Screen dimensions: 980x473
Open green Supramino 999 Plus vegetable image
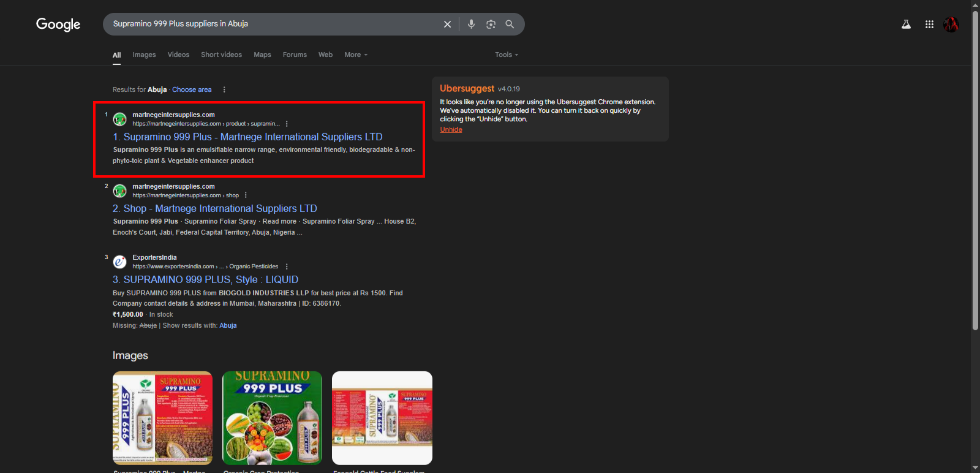pyautogui.click(x=272, y=418)
